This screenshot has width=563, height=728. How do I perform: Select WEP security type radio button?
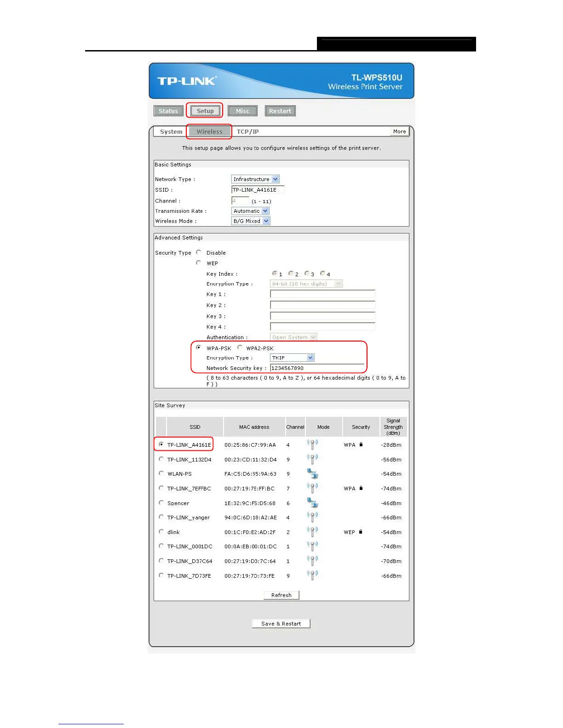198,263
